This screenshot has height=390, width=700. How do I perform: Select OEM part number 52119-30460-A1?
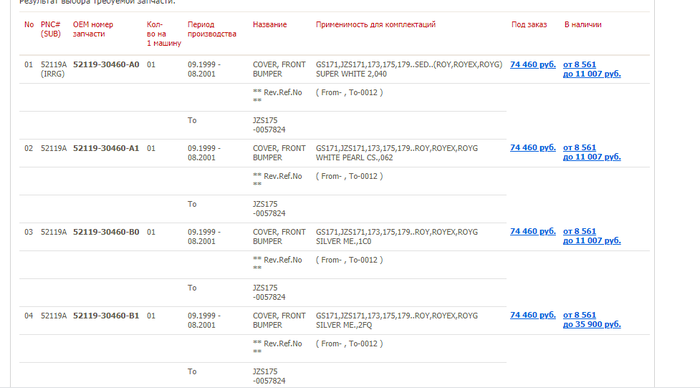click(106, 148)
